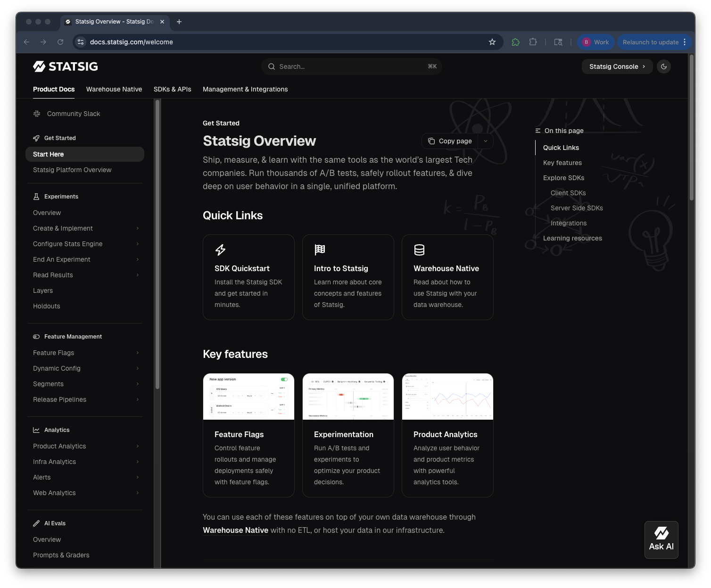This screenshot has height=588, width=711.
Task: Click the pencil icon beside AI Evals
Action: coord(36,523)
